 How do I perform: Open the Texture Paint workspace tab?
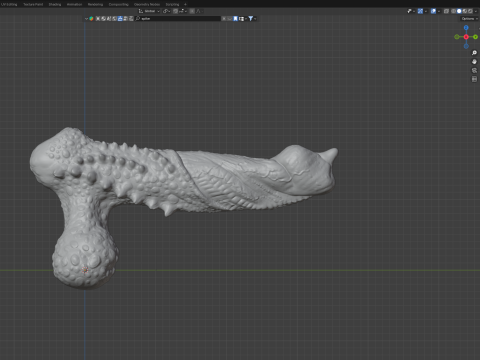[x=33, y=4]
